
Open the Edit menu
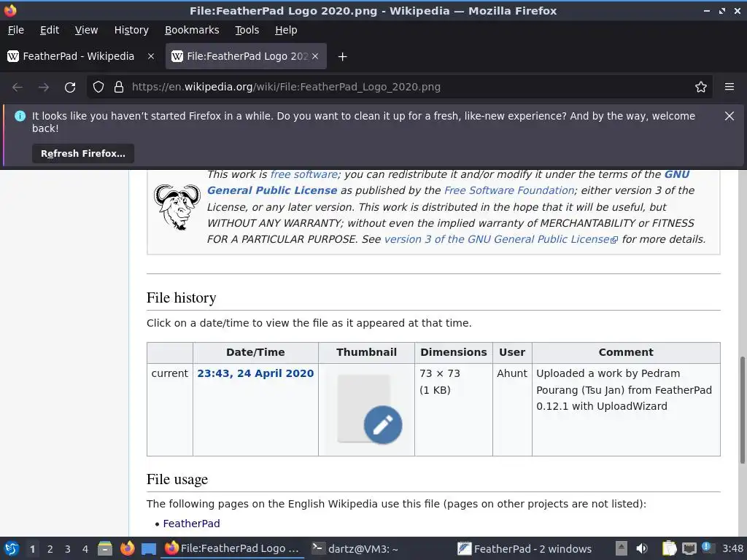50,30
